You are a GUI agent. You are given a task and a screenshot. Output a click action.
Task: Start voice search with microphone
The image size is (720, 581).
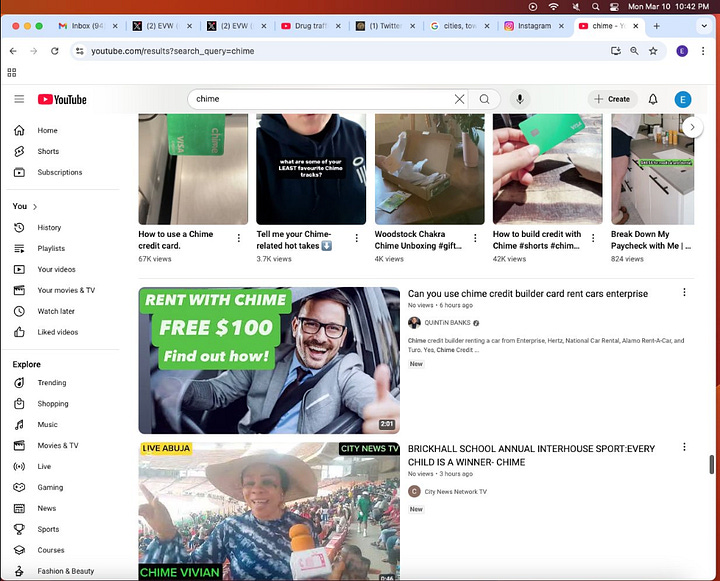520,99
